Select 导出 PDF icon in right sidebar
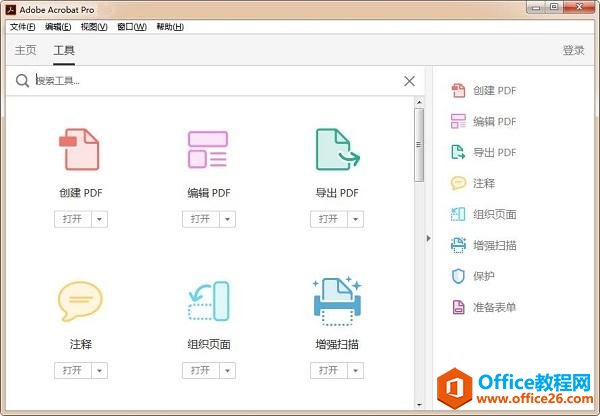The height and width of the screenshot is (416, 600). pyautogui.click(x=458, y=152)
